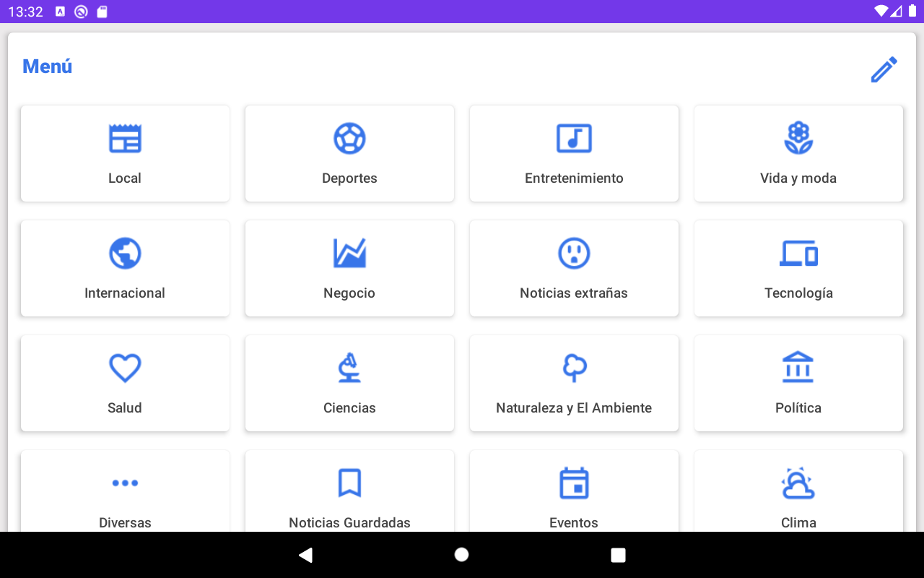Click the Clima label text
The image size is (924, 578).
point(798,522)
